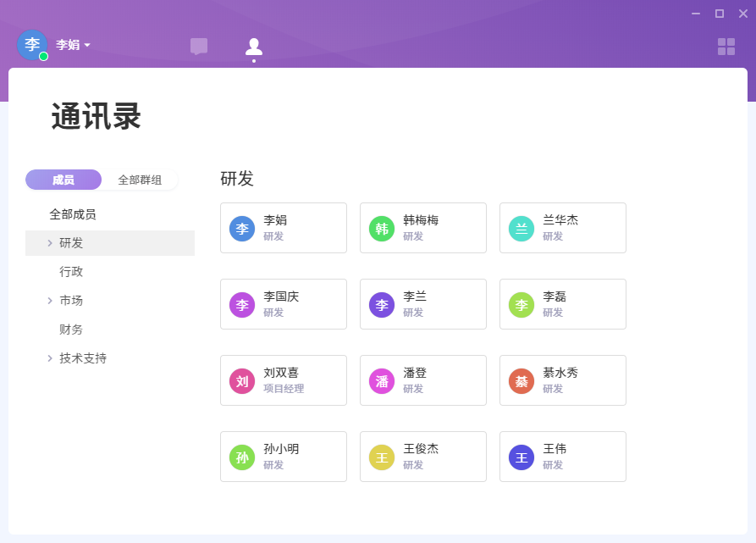The height and width of the screenshot is (543, 756).
Task: Open the 李娟 account dropdown arrow
Action: [87, 45]
